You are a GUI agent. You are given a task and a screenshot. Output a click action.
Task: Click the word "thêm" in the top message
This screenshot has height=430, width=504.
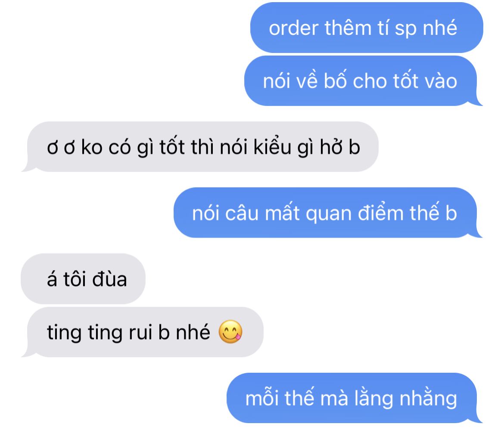click(348, 28)
